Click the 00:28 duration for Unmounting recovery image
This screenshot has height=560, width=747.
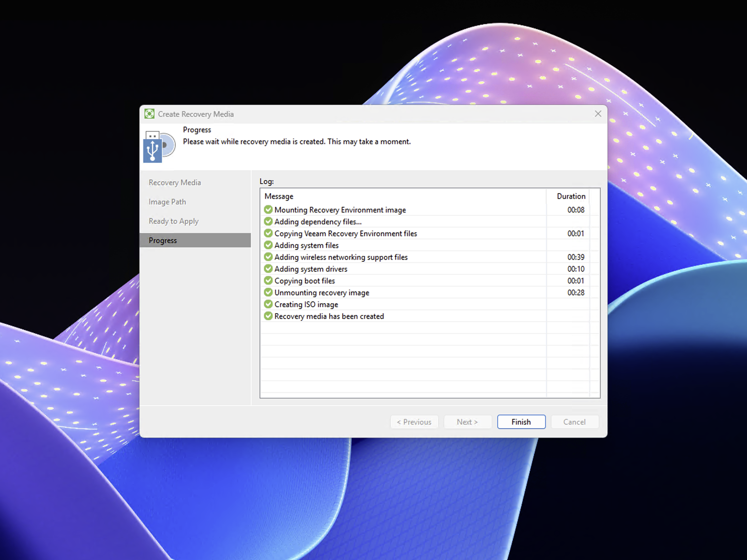tap(576, 293)
